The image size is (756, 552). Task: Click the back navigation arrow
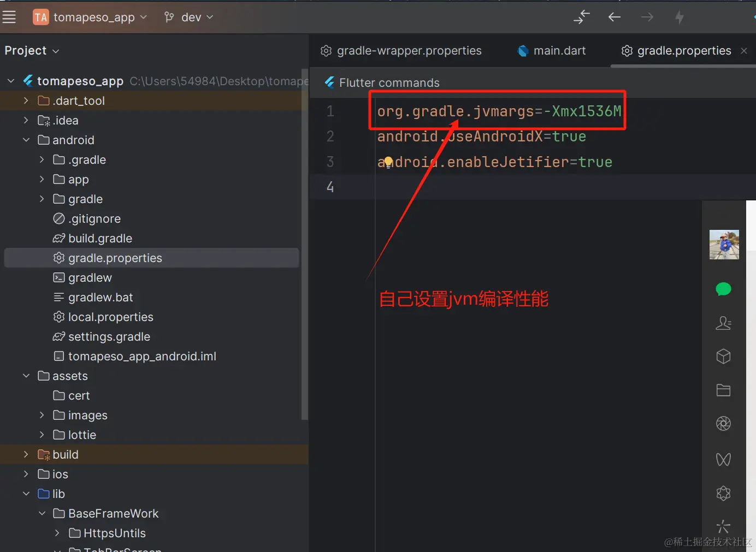615,17
